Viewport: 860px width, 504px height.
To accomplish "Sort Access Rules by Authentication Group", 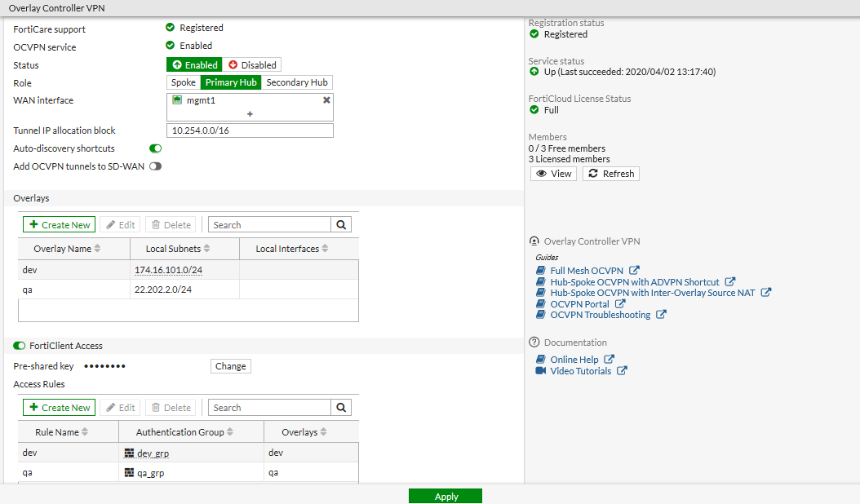I will click(x=230, y=432).
